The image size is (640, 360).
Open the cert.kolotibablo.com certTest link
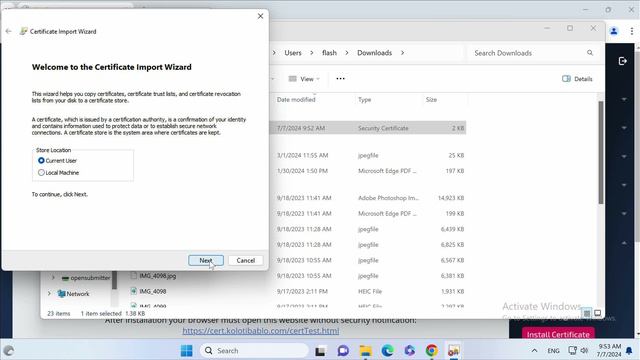pos(260,331)
